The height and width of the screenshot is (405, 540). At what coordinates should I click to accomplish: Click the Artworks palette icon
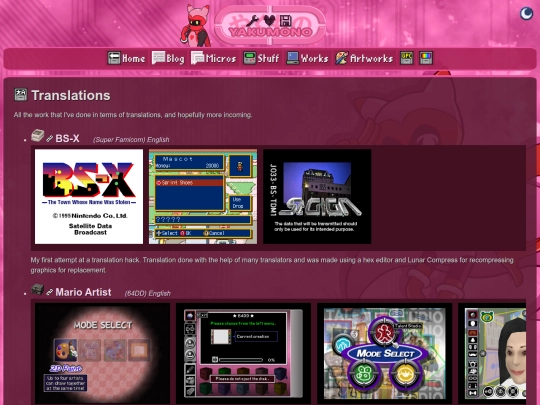pos(342,58)
